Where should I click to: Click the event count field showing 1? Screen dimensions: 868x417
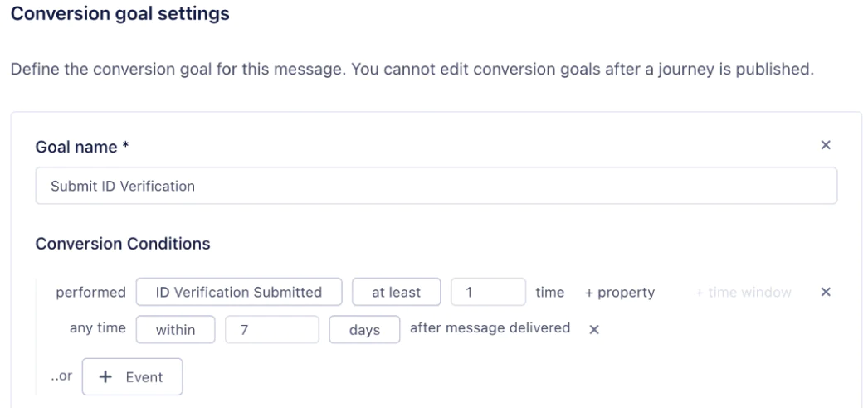click(488, 293)
